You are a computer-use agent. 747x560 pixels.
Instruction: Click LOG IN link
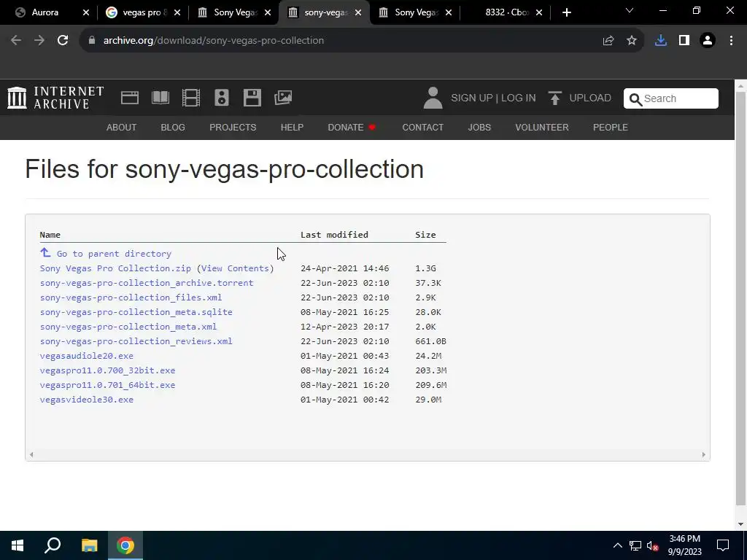519,98
